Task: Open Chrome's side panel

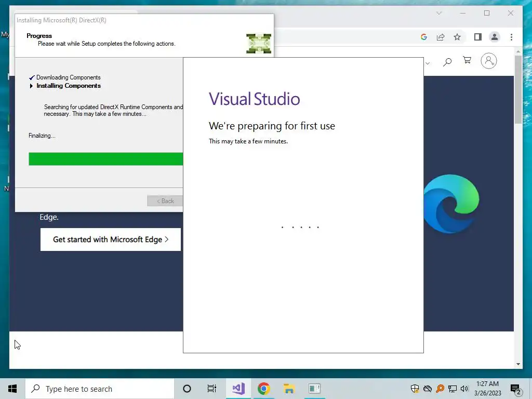Action: 478,37
